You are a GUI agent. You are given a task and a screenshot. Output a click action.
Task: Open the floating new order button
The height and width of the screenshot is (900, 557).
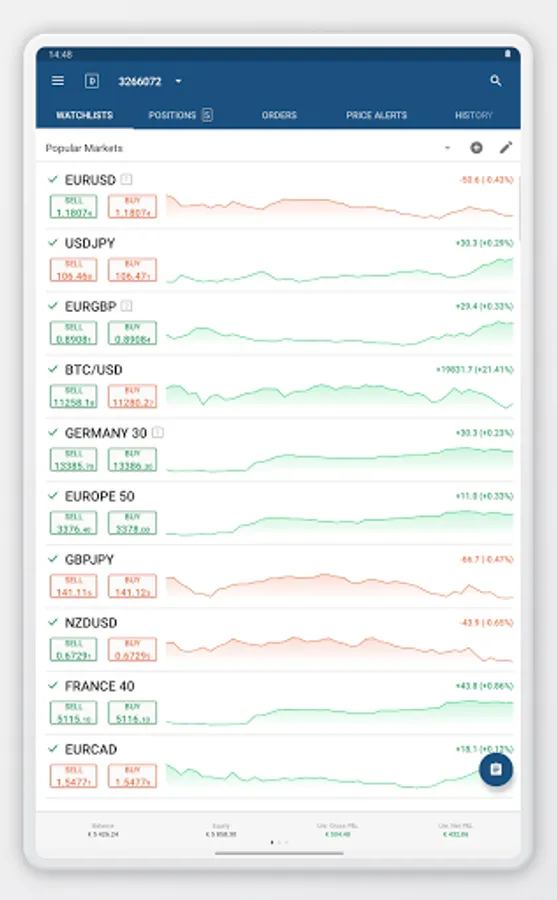(x=496, y=769)
